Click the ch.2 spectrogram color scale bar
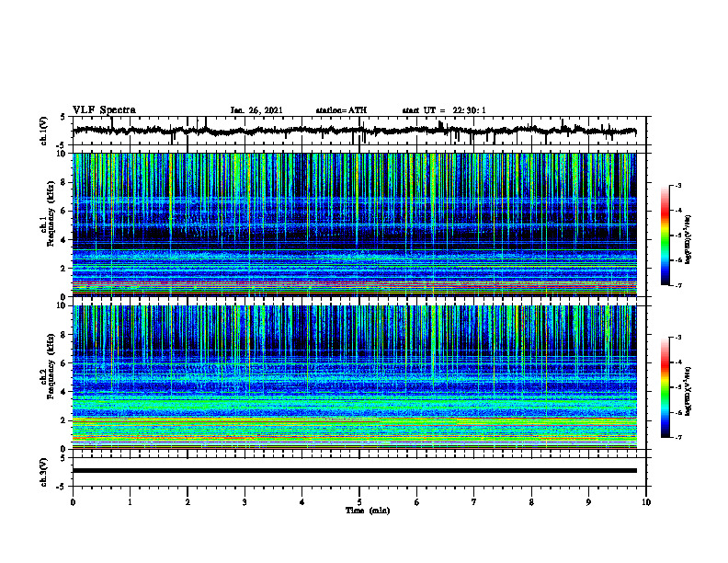The image size is (728, 563). (665, 387)
